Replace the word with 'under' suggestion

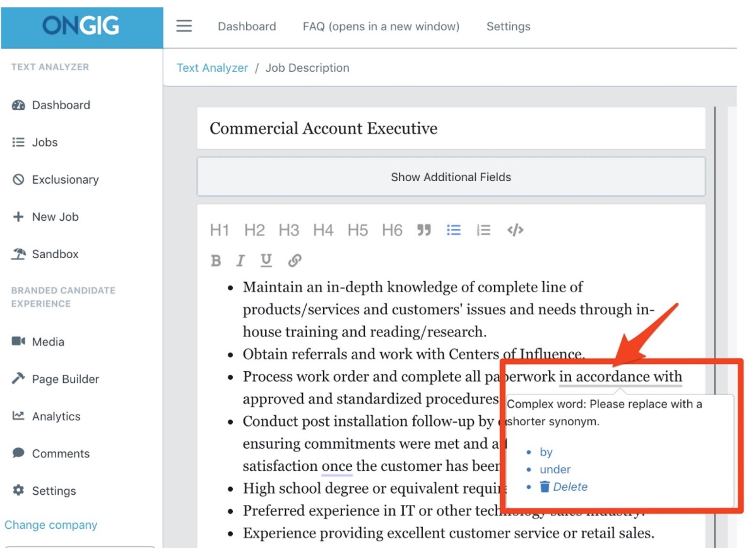555,469
